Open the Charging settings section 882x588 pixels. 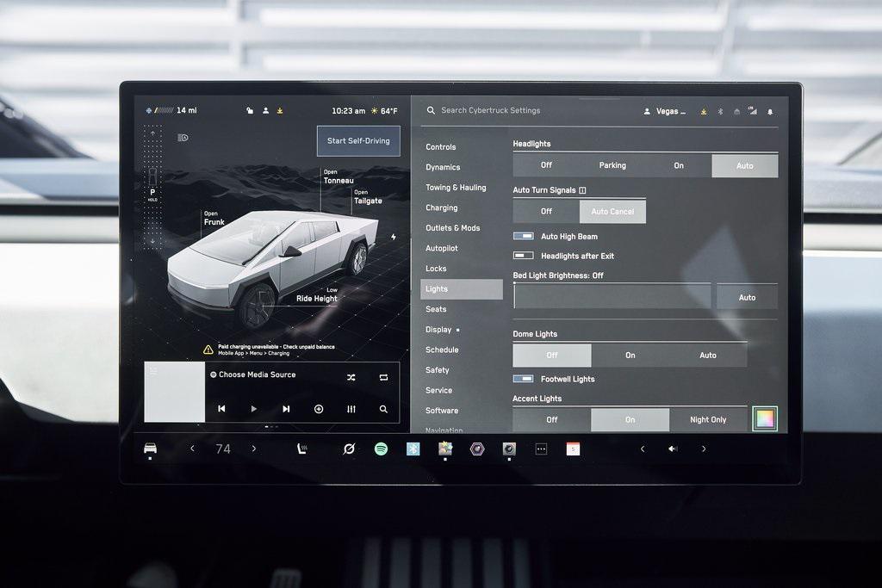tap(442, 207)
